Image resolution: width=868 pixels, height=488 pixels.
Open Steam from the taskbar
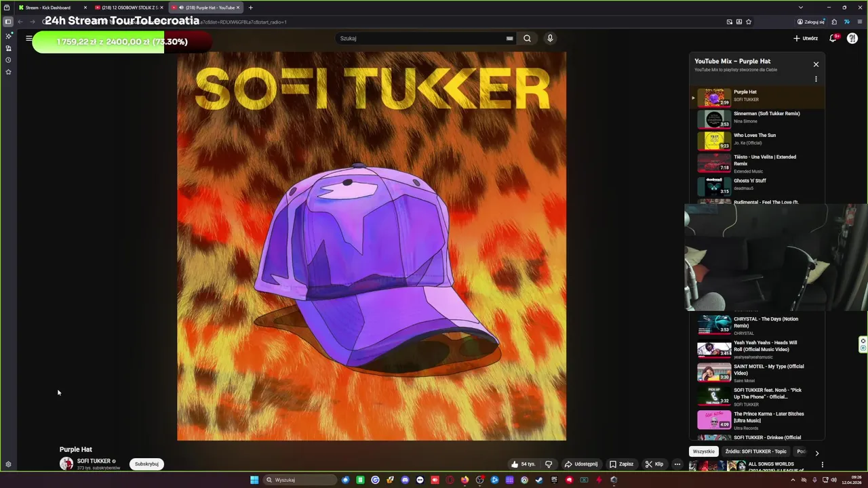(539, 480)
